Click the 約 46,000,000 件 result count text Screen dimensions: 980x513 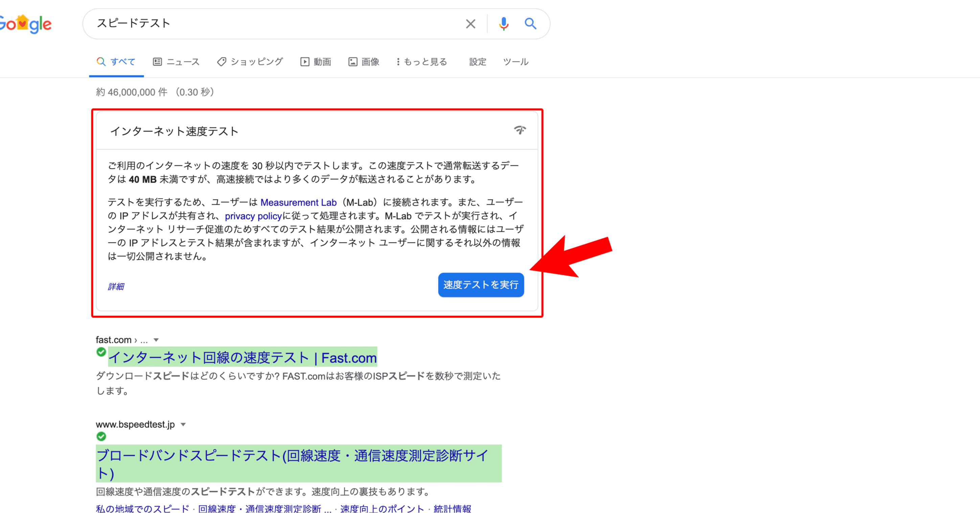point(132,92)
